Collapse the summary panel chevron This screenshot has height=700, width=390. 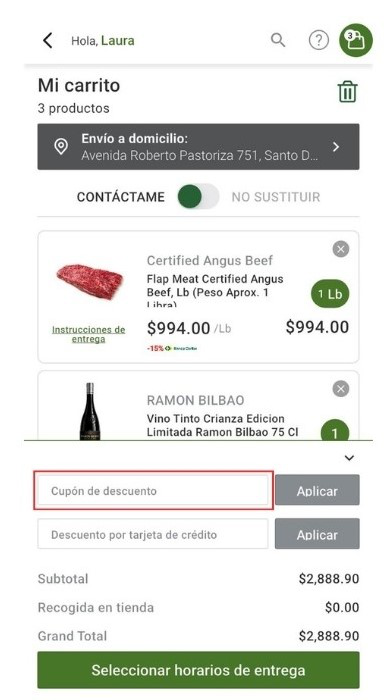tap(349, 458)
